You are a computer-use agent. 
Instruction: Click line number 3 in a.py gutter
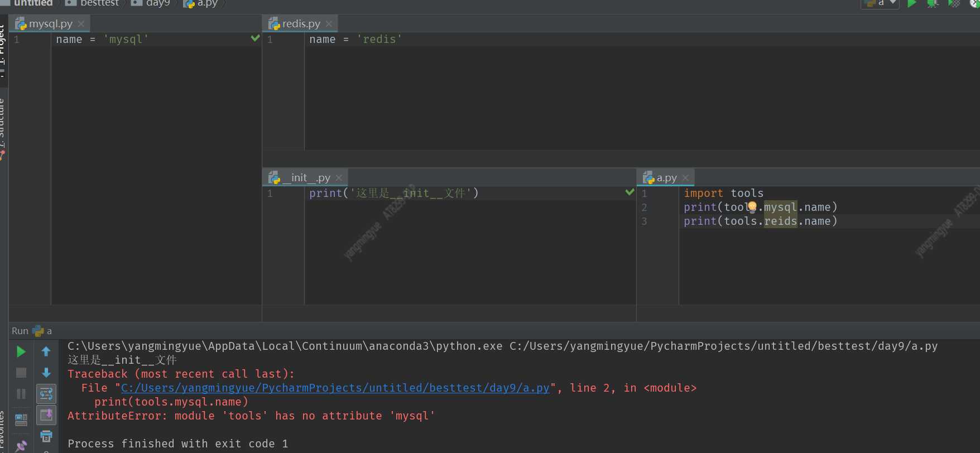[644, 221]
